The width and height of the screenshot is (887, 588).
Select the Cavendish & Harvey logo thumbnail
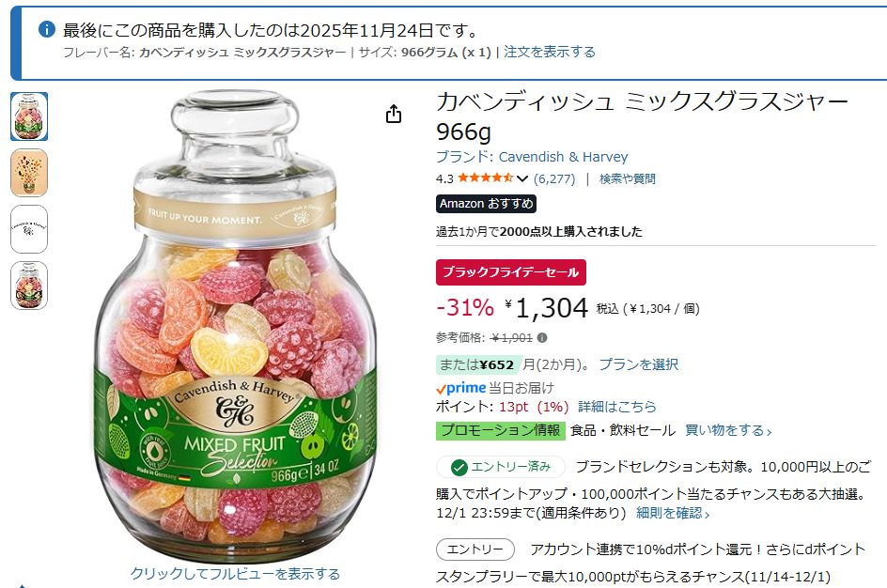29,229
